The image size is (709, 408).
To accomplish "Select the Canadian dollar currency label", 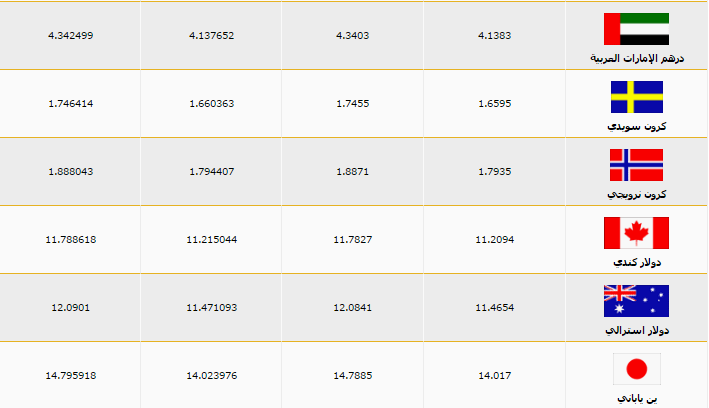I will point(638,262).
